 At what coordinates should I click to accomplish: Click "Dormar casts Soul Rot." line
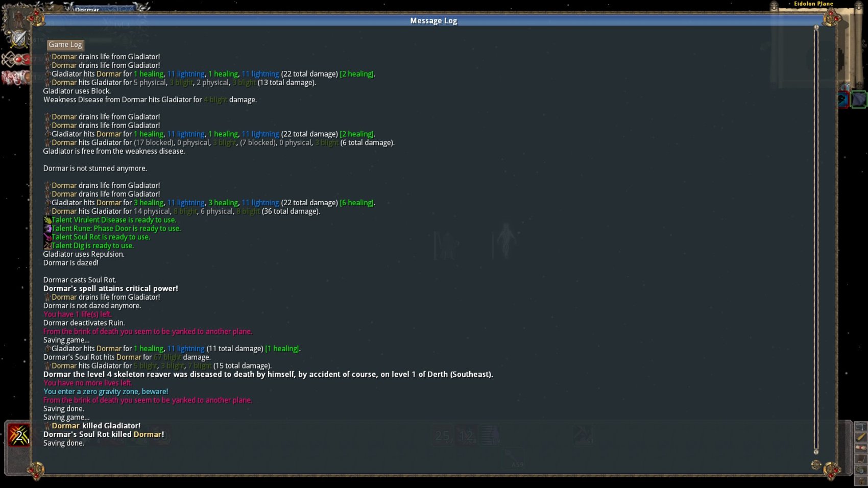coord(80,280)
